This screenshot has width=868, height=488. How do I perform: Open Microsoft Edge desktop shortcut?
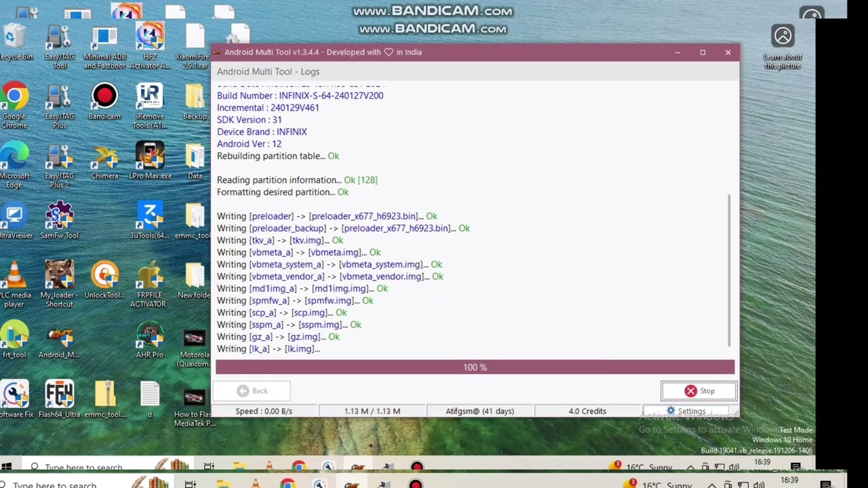coord(14,166)
